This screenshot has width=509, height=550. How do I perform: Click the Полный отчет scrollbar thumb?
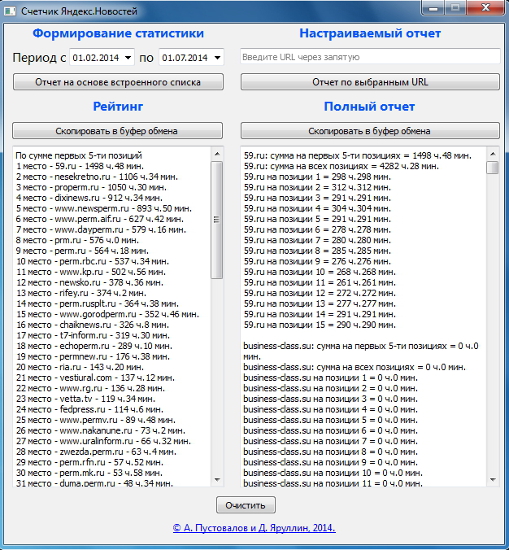click(x=493, y=167)
